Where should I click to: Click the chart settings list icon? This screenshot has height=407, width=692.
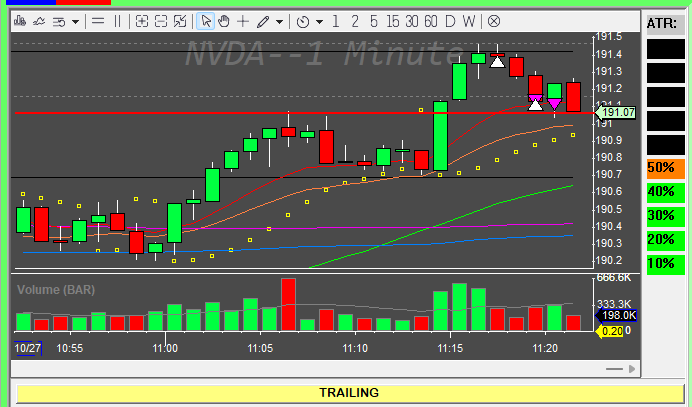[59, 21]
